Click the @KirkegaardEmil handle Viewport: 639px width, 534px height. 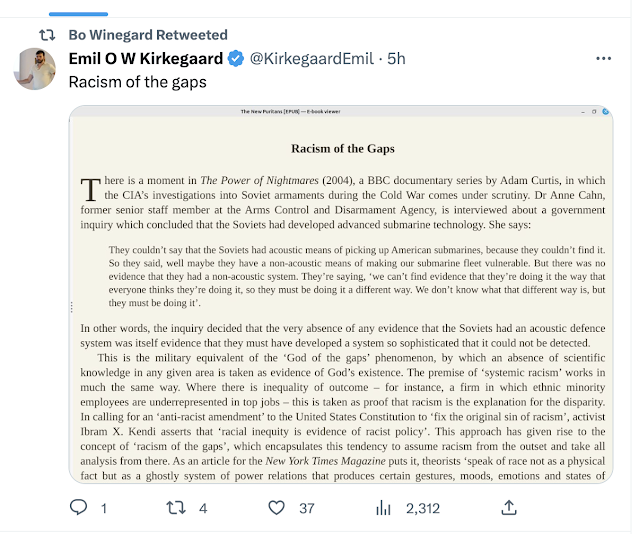point(311,59)
